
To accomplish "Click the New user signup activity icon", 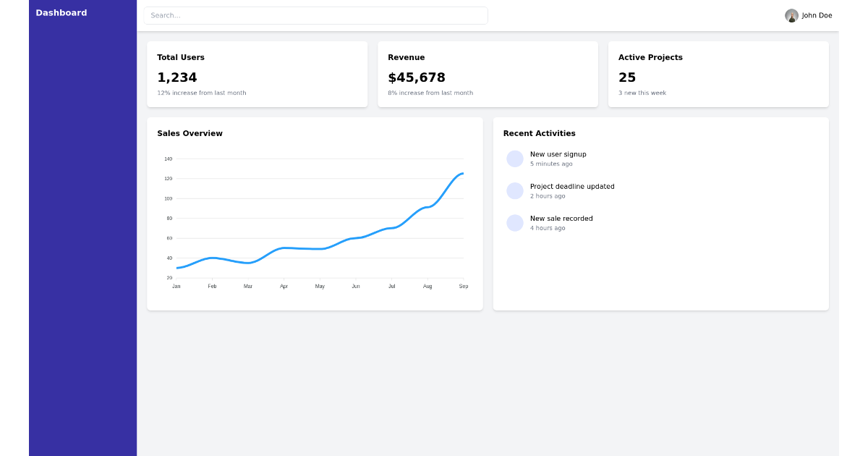I will point(514,159).
